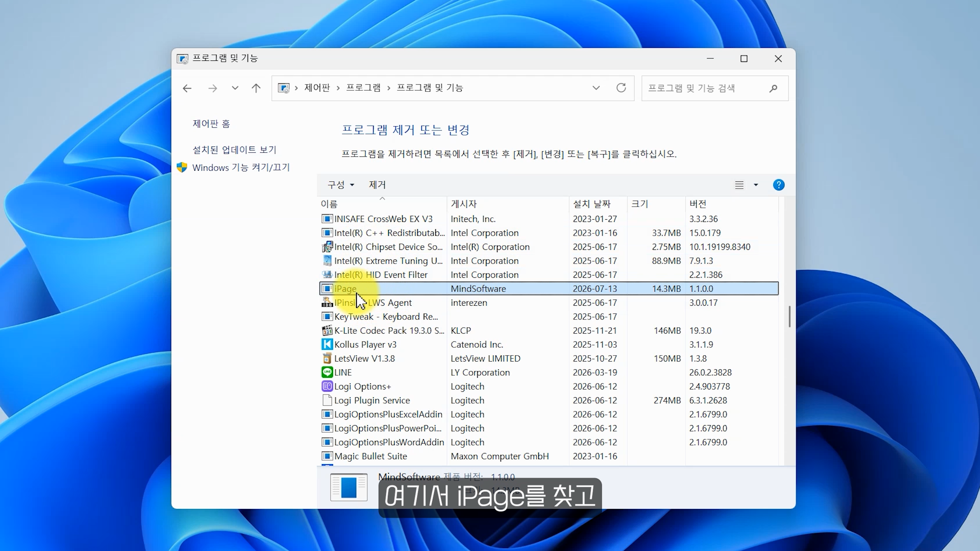Click Maxon Computer GmbH publisher cell
This screenshot has height=551, width=980.
click(x=500, y=456)
